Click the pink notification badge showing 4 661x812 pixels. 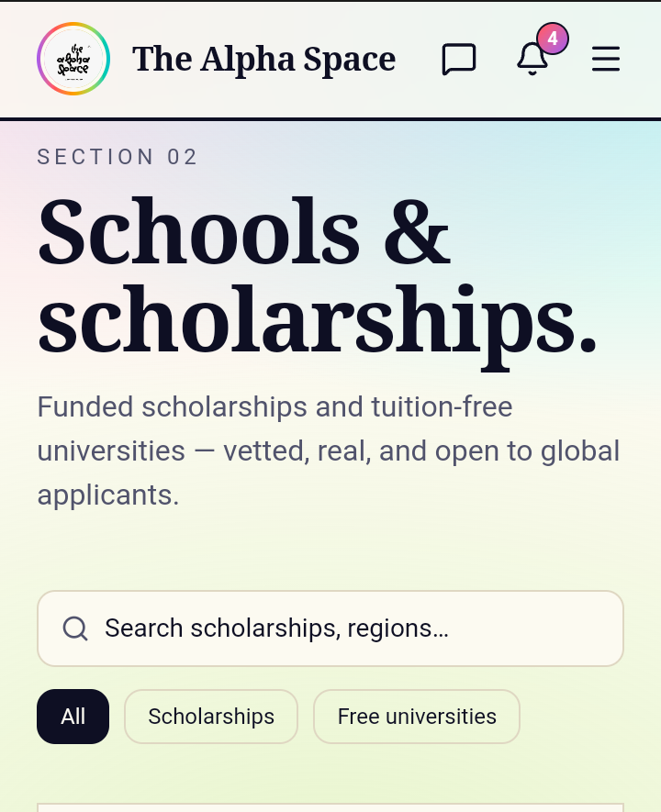coord(553,39)
